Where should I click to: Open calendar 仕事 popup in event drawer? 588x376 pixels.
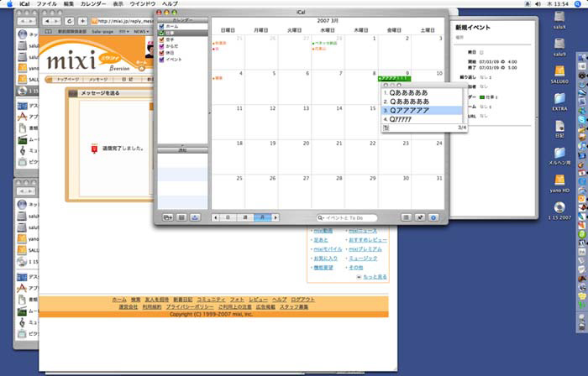pos(491,97)
